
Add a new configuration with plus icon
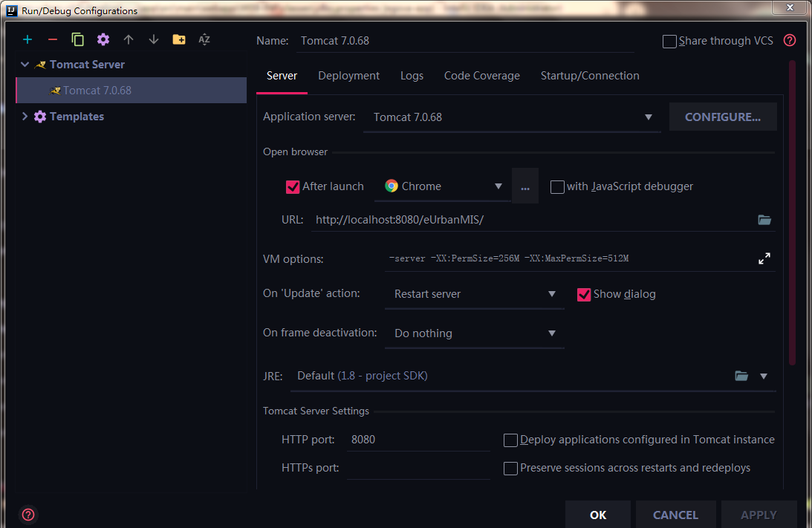[x=27, y=39]
